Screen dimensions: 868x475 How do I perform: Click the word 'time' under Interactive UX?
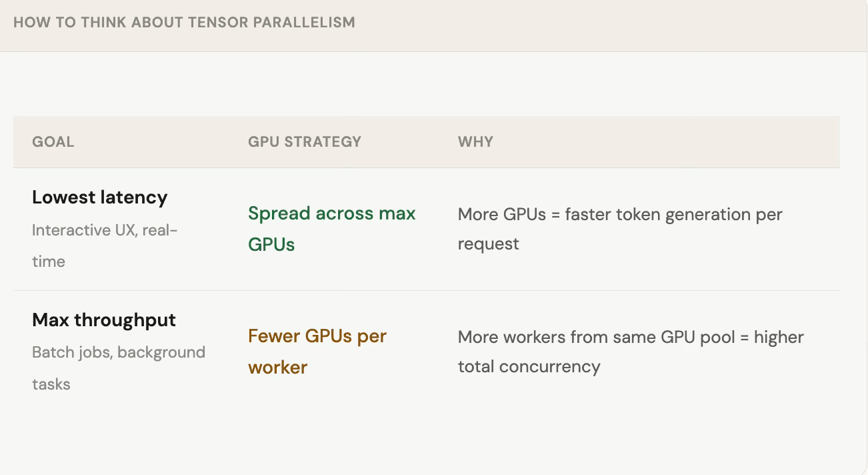(x=49, y=262)
